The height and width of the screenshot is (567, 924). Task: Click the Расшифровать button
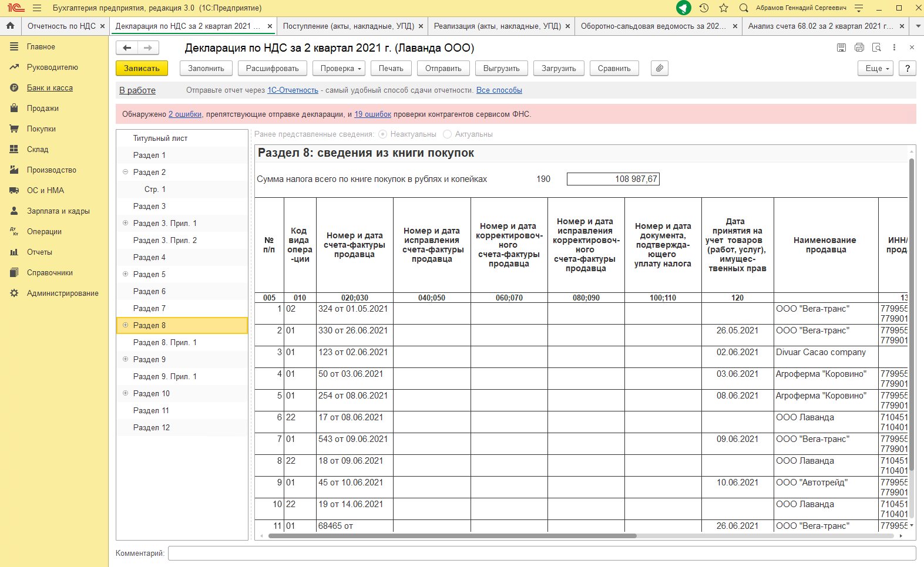coord(273,69)
